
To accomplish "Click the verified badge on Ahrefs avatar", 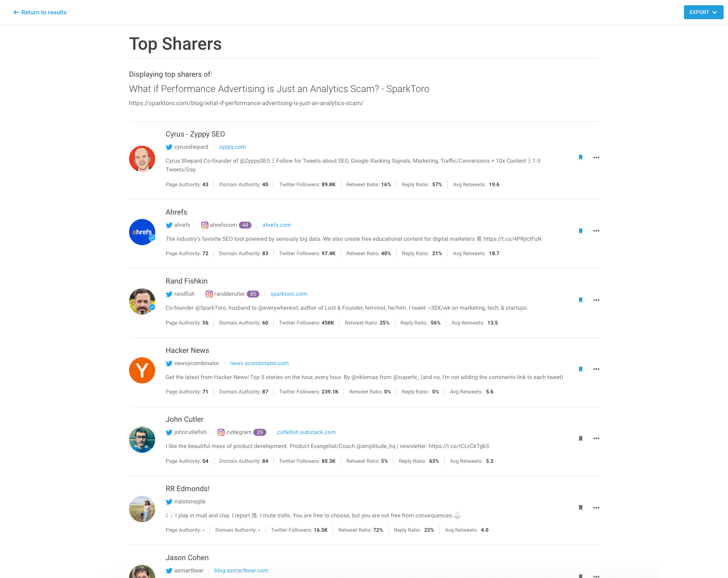I will click(152, 238).
